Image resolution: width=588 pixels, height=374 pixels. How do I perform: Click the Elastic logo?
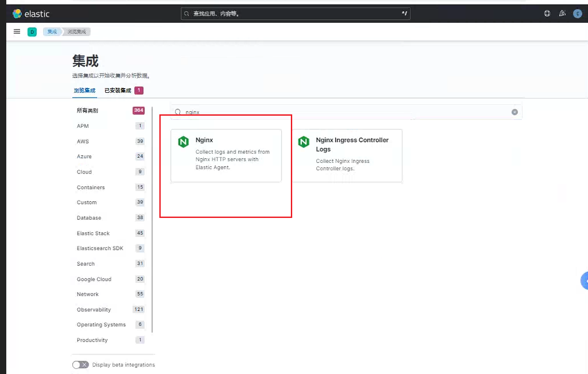point(31,14)
